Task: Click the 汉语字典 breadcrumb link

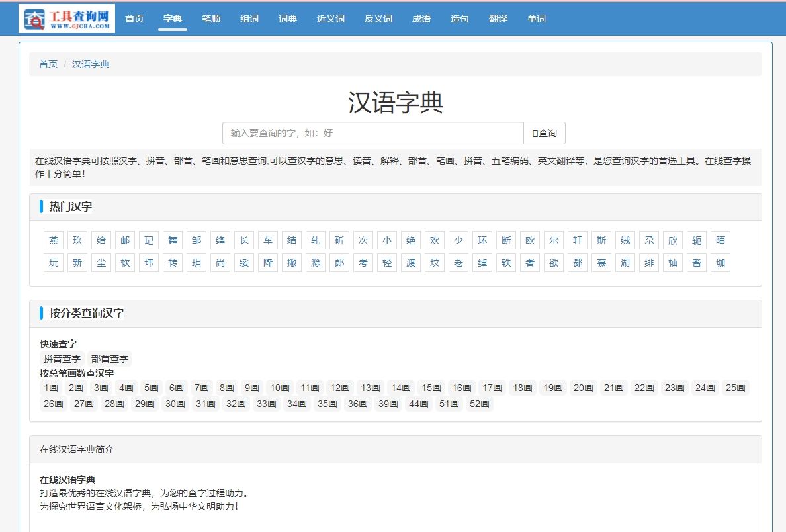Action: [x=91, y=64]
